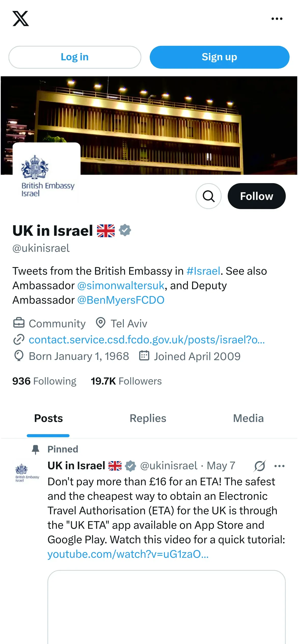
Task: Click the verified badge beside profile name
Action: coord(125,230)
